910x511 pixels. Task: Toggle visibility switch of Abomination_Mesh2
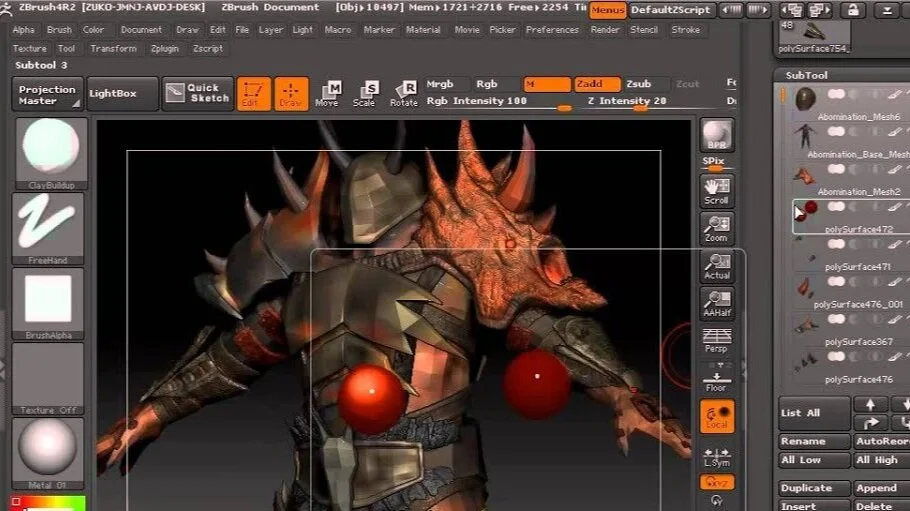836,169
